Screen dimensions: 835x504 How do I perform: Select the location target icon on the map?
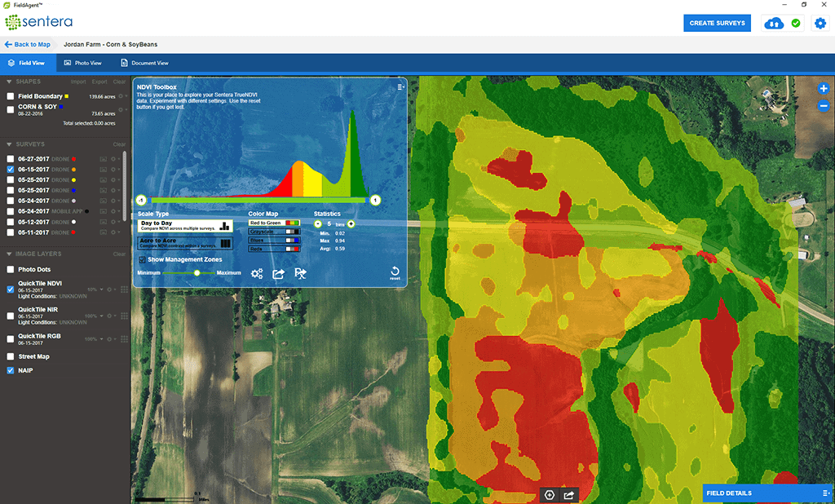coord(549,494)
